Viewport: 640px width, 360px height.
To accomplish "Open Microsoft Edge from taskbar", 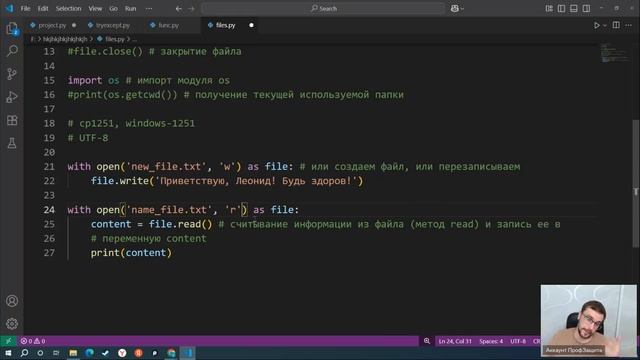I will coord(89,353).
